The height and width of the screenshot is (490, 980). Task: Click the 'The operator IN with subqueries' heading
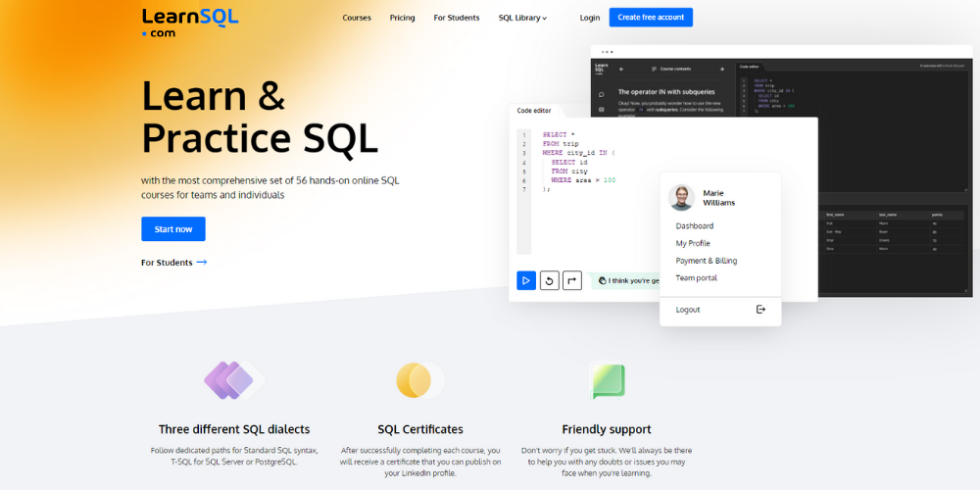click(666, 92)
